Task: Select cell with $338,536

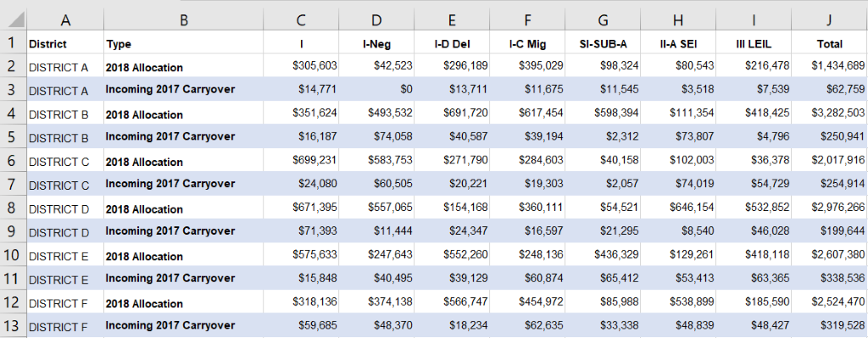Action: (829, 278)
